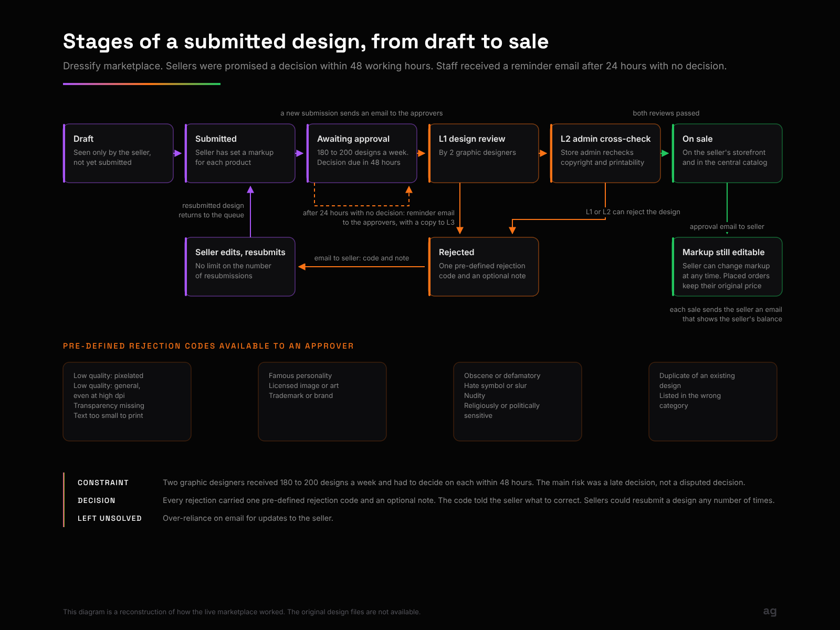Viewport: 840px width, 630px height.
Task: Click the 'Hate symbol or slur' code
Action: [495, 385]
